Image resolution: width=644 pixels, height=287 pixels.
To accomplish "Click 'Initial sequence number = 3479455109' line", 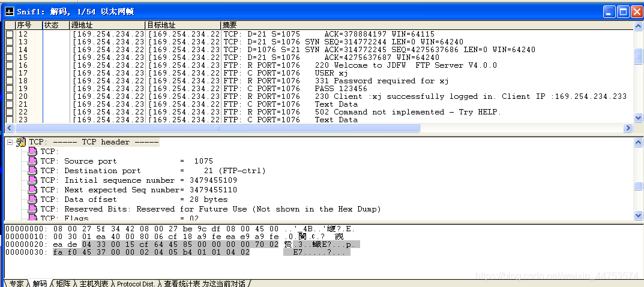I will click(x=139, y=180).
